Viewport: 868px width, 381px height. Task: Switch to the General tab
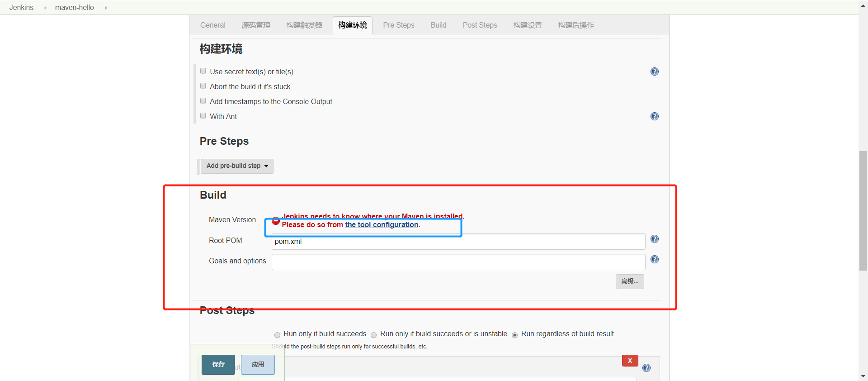pos(212,25)
